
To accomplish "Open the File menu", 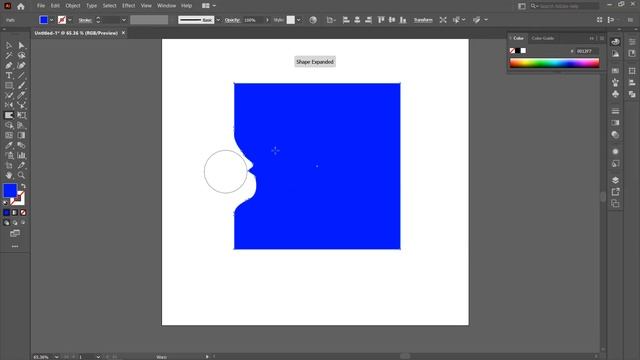I will (x=41, y=6).
